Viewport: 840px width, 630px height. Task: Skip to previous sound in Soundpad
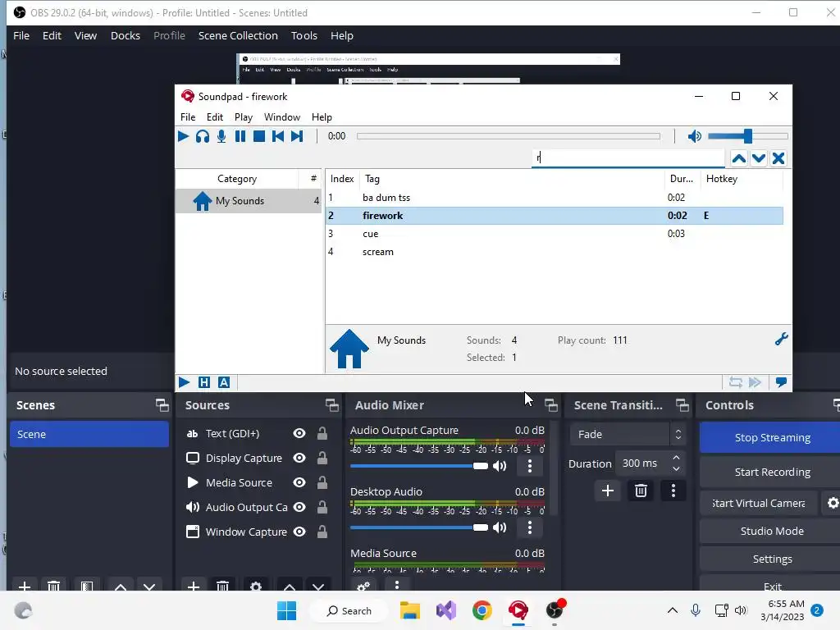278,136
